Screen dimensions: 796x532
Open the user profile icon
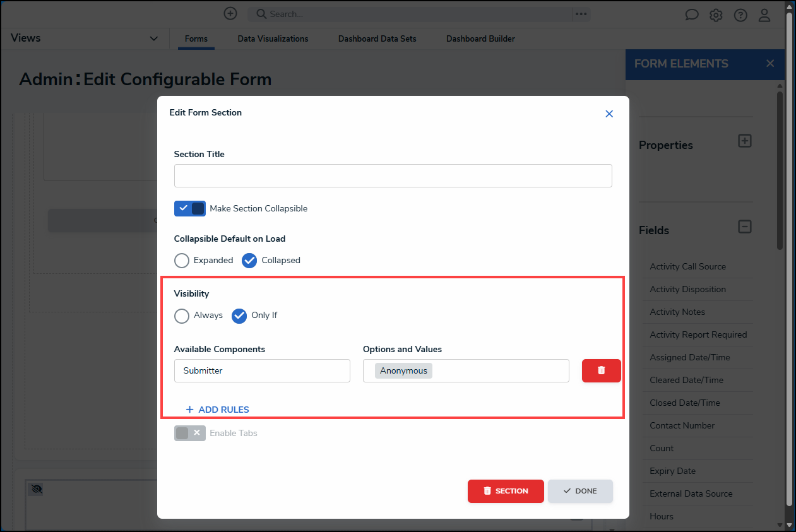click(x=764, y=15)
